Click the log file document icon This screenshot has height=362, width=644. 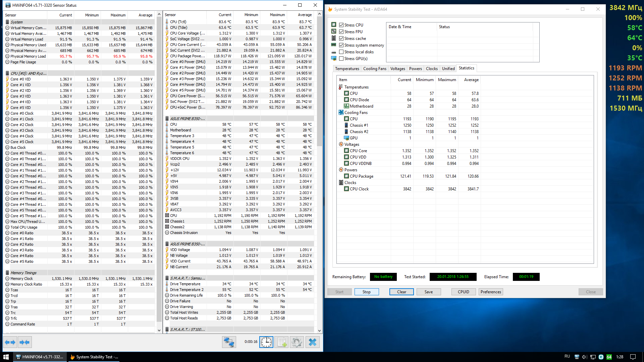tap(282, 342)
